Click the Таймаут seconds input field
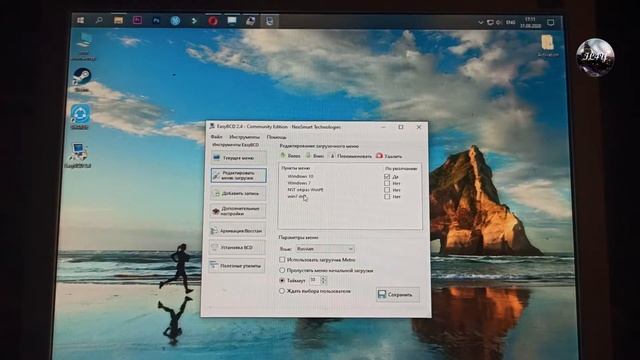Viewport: 640px width, 360px height. tap(314, 280)
